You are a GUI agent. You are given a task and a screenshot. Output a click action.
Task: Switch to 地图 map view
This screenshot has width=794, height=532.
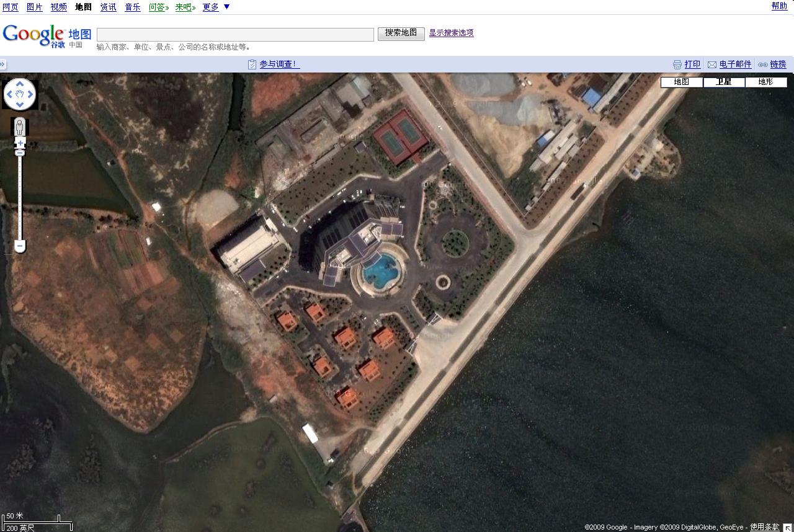[681, 82]
